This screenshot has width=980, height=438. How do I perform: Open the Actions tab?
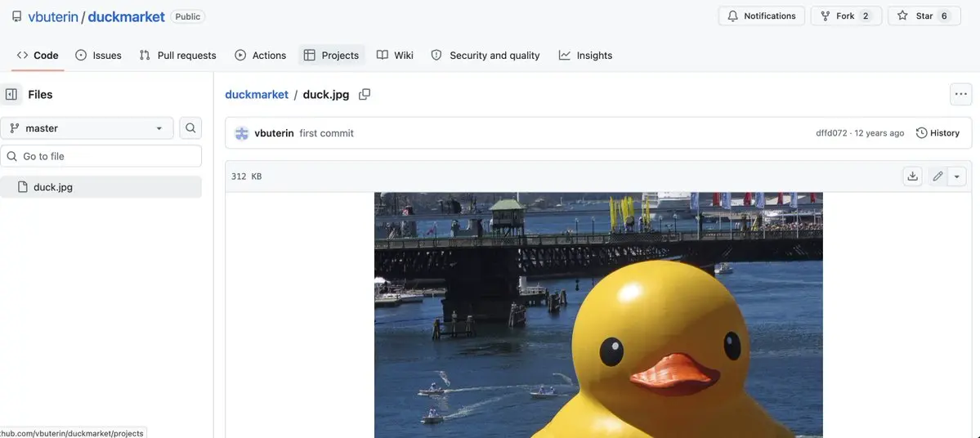coord(261,55)
